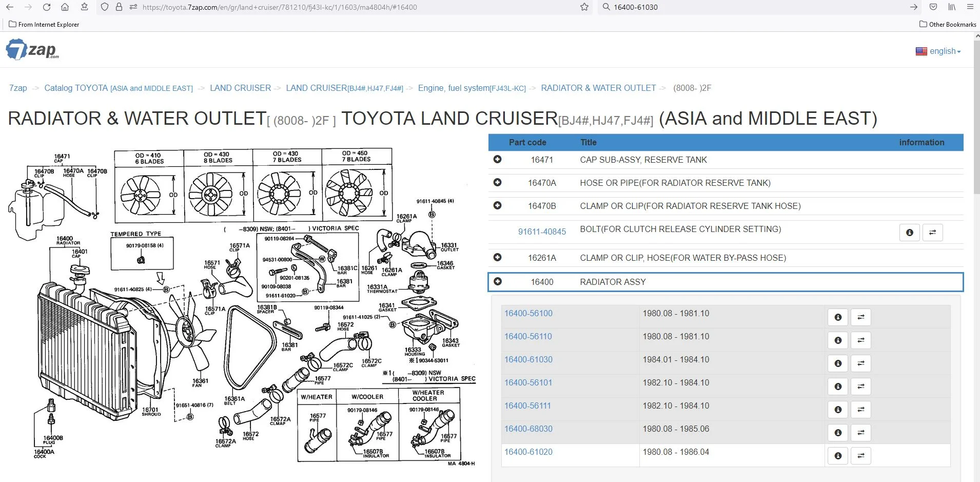This screenshot has height=482, width=980.
Task: Expand the 16470A hose row
Action: click(497, 182)
